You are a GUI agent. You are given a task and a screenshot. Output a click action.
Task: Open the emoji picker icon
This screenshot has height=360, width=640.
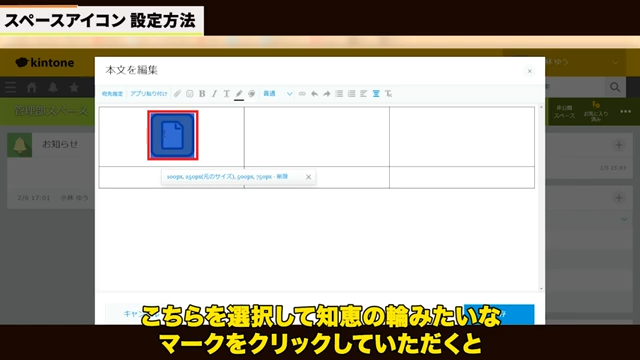(x=190, y=94)
